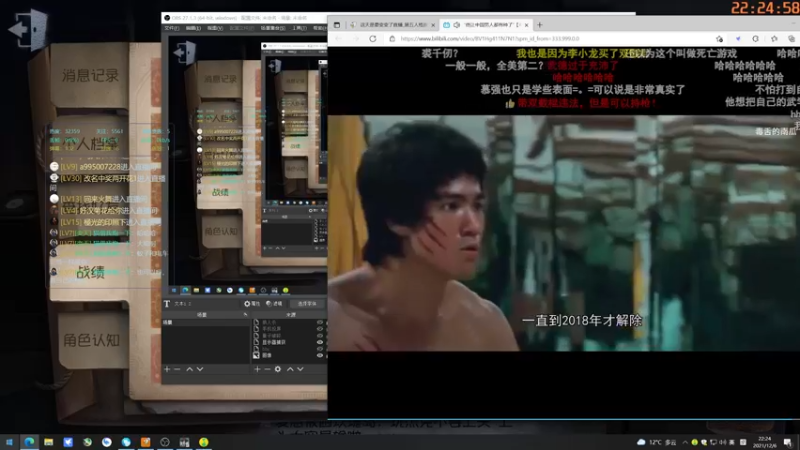The height and width of the screenshot is (450, 800).
Task: Add a new source with plus icon
Action: [257, 369]
